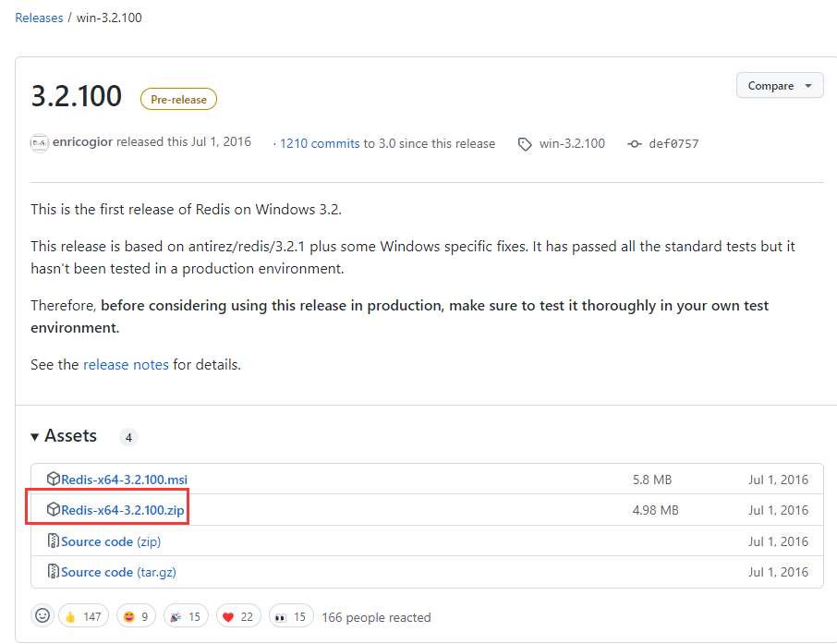Screen dimensions: 837x644
Task: Open the smiley add-reaction picker
Action: pyautogui.click(x=42, y=616)
